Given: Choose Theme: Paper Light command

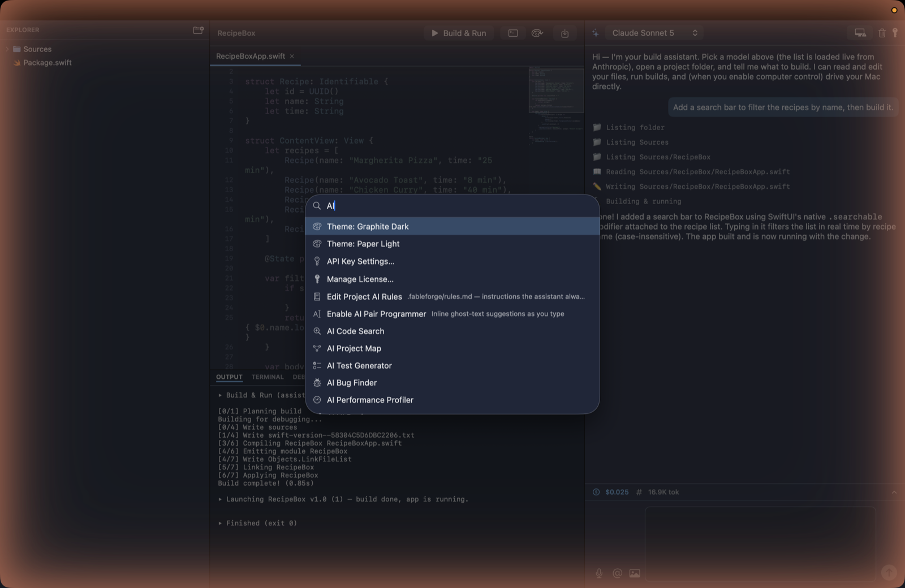Looking at the screenshot, I should pos(453,244).
